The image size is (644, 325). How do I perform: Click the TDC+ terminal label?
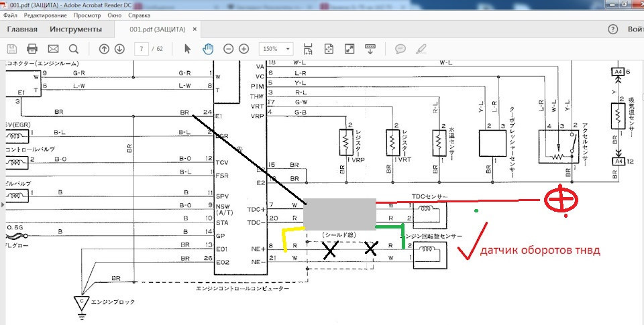[256, 209]
